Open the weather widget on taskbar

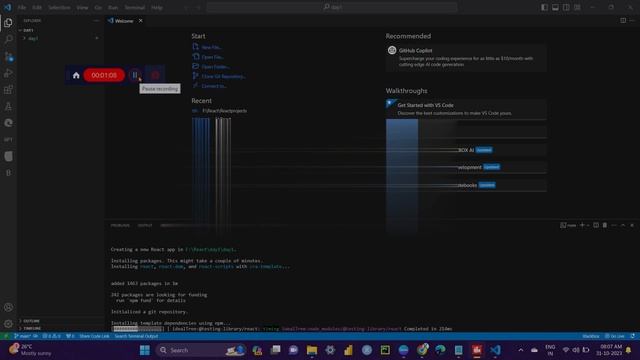31,350
